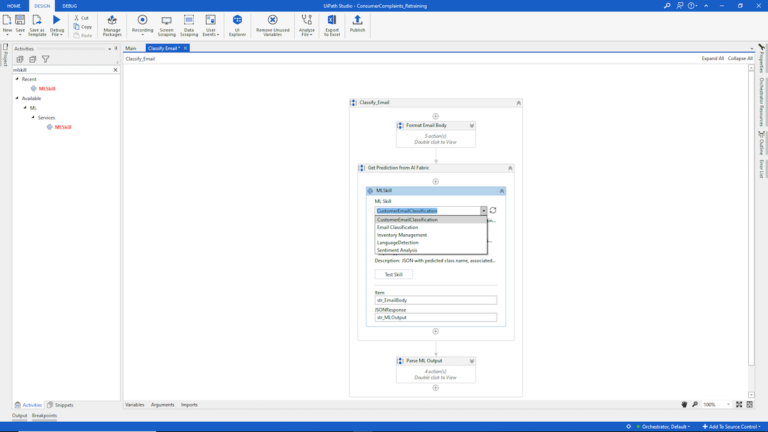Choose Sentiment Analysis from list
Screen dimensions: 768x432
[431, 250]
